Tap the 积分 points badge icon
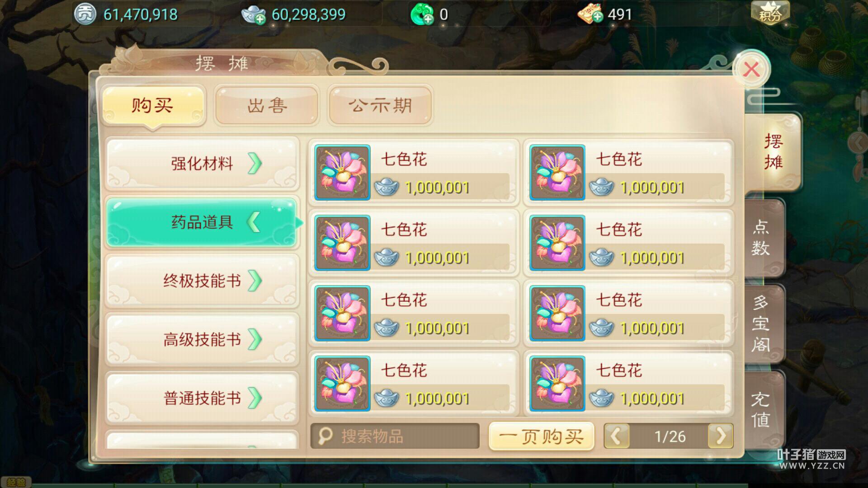 coord(770,13)
